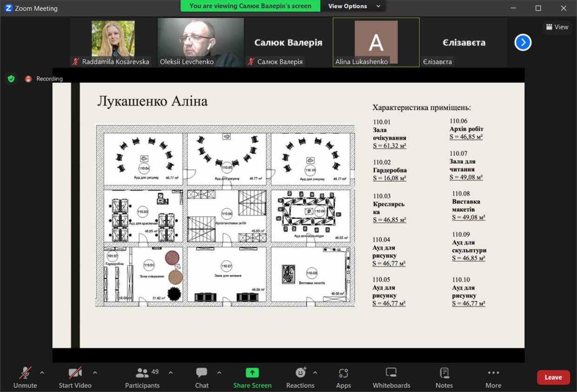
Task: Select Alina Lukashenko's participant tile
Action: [376, 42]
